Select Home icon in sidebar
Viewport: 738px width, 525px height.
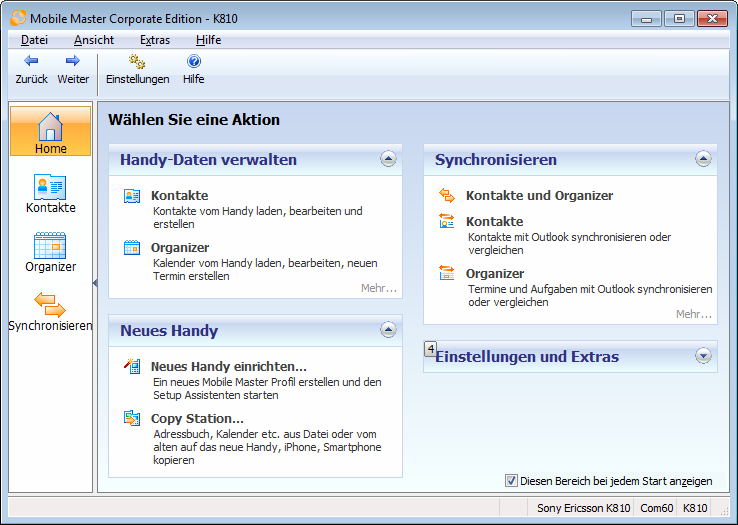[x=50, y=128]
